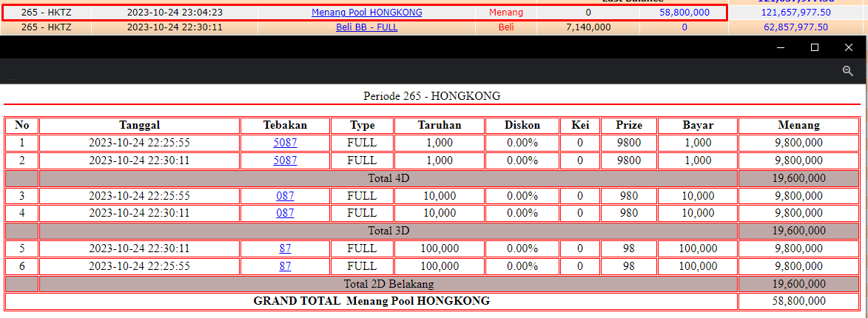Select the Total 2D Belakang subtotal label
868x318 pixels.
coord(388,284)
